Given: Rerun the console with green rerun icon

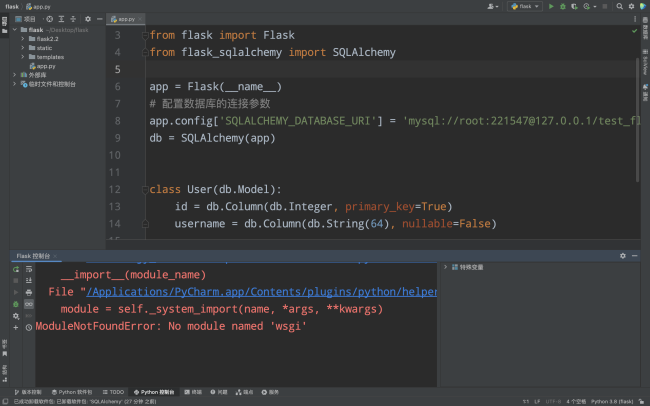Looking at the screenshot, I should pos(16,269).
